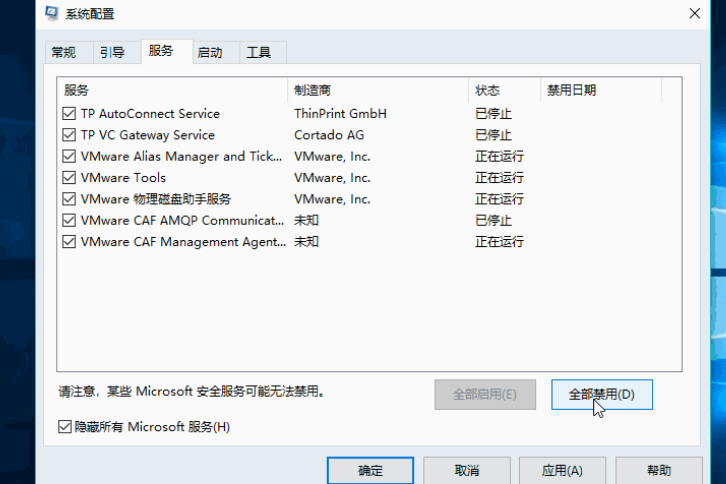Uncheck VMware Alias Manager service checkbox
The width and height of the screenshot is (726, 484).
point(69,157)
